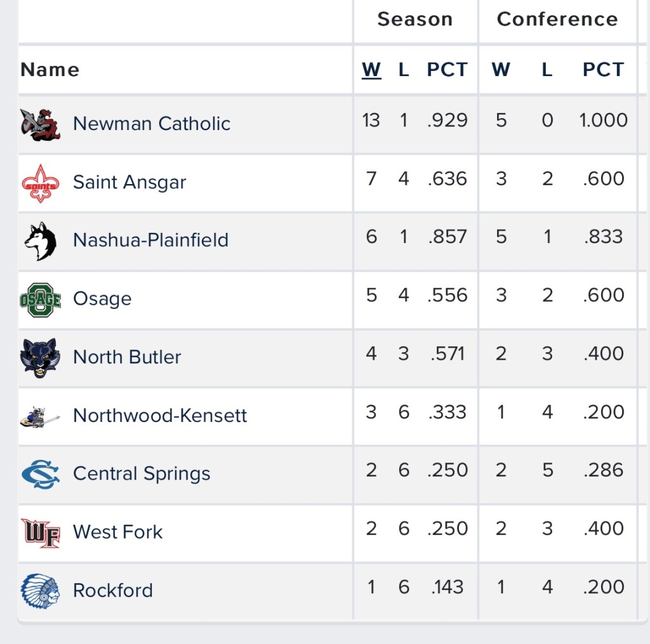Click the Northwood-Kensett viking logo
Image resolution: width=650 pixels, height=644 pixels.
(40, 416)
